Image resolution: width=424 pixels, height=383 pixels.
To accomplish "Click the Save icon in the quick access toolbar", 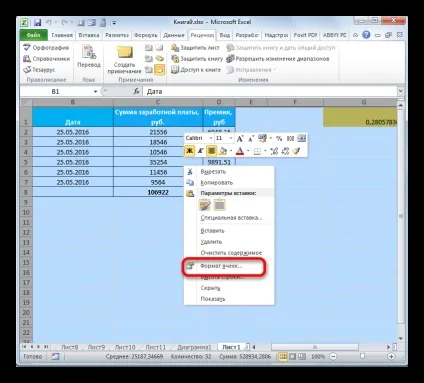I will 37,22.
